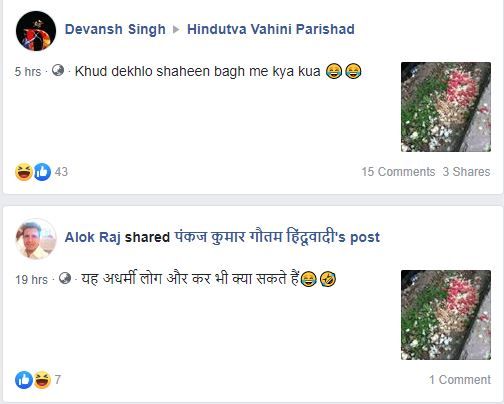View the 3 Shares on Devansh's post
This screenshot has height=404, width=504.
tap(466, 172)
